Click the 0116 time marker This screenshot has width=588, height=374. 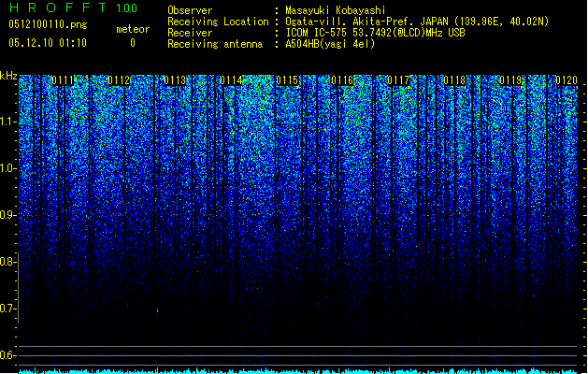(x=342, y=80)
